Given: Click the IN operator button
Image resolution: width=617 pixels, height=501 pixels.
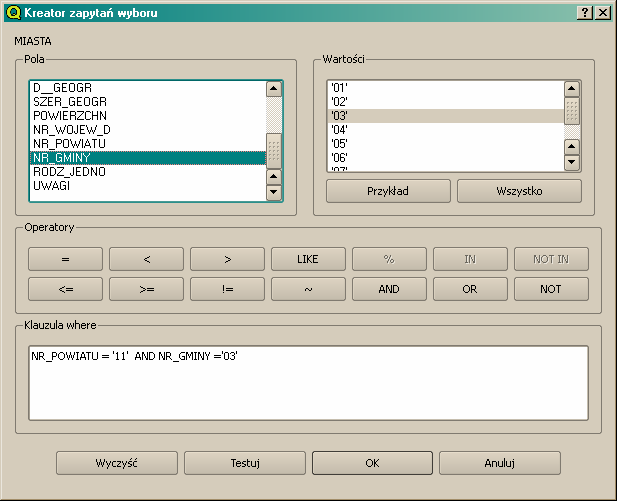Looking at the screenshot, I should tap(470, 259).
